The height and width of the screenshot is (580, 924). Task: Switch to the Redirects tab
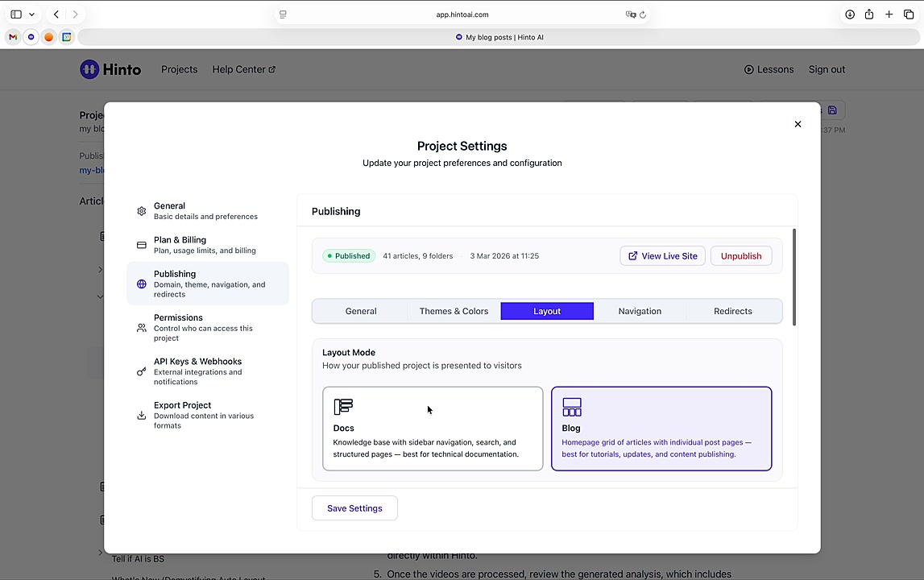point(732,311)
